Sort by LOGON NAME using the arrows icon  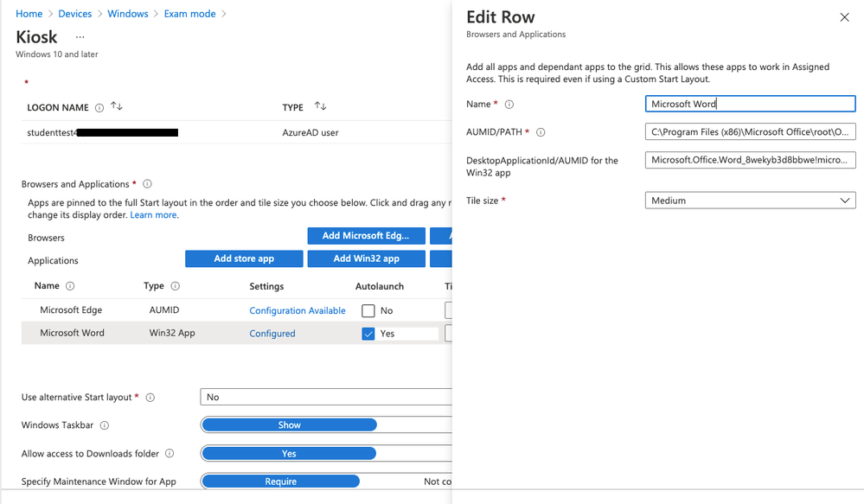click(116, 106)
